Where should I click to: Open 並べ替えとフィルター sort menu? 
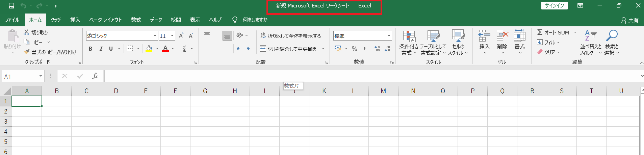[x=591, y=43]
